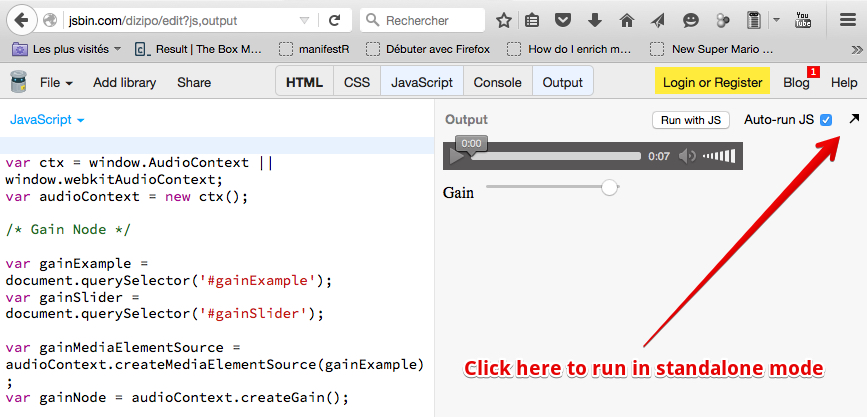Open the manifestR bookmark
The image size is (867, 417).
[314, 49]
